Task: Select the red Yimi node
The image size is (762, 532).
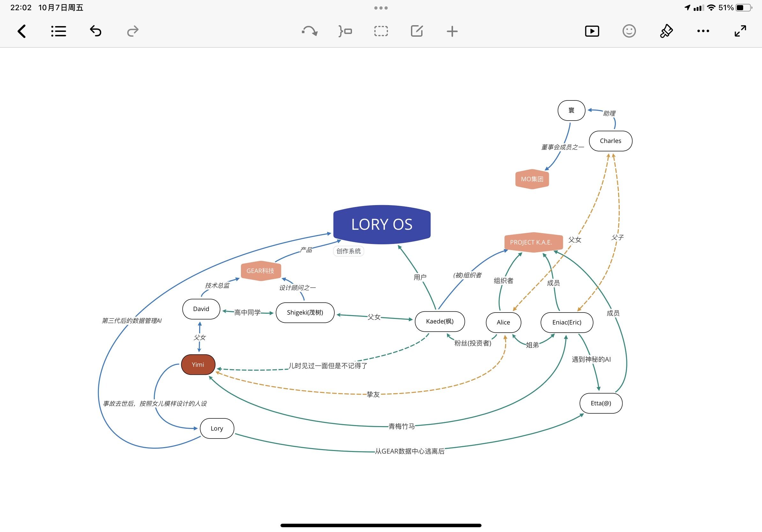Action: click(x=198, y=365)
